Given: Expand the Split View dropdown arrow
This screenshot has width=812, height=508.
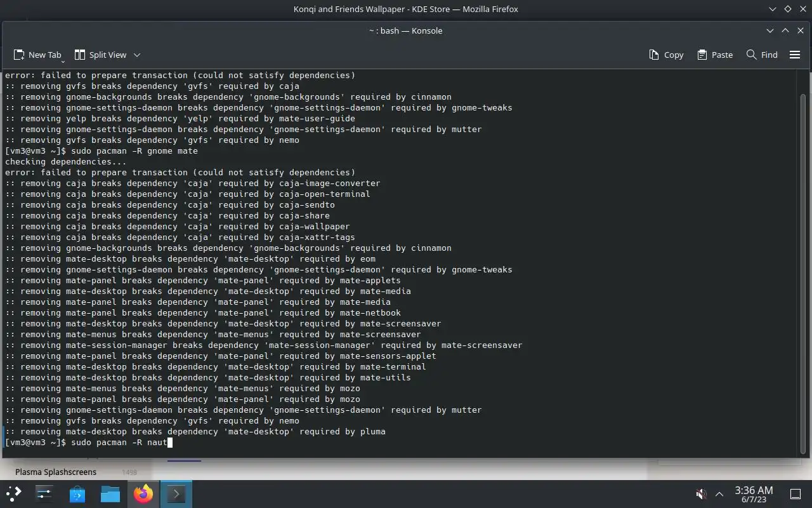Looking at the screenshot, I should pyautogui.click(x=137, y=55).
